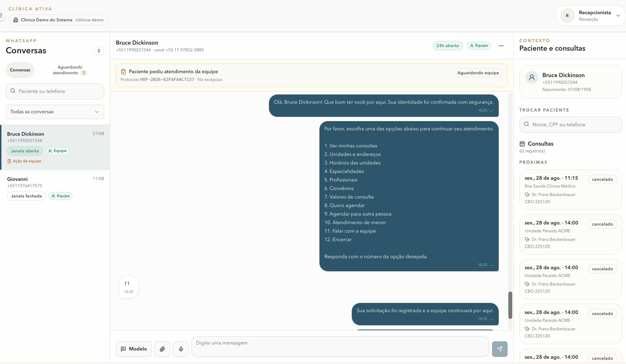Click the 24h aberta badge
Screen dimensions: 626x364
click(447, 46)
